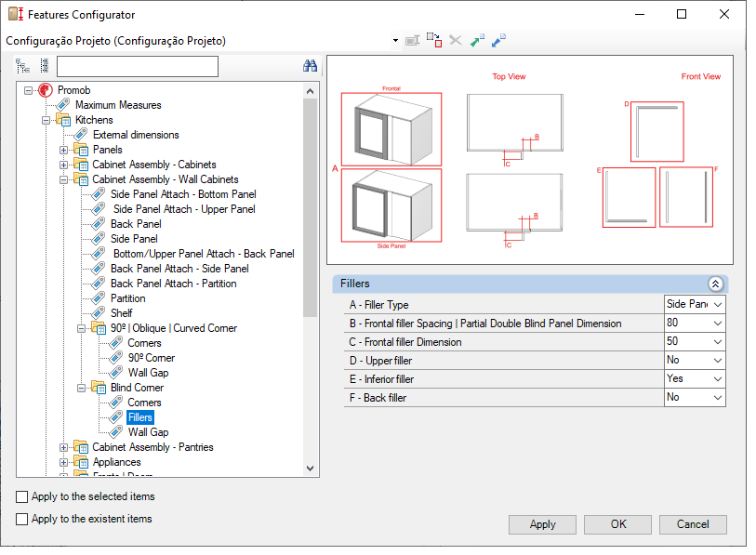Click the D upper filler front view thumbnail
This screenshot has height=555, width=756.
coord(657,132)
